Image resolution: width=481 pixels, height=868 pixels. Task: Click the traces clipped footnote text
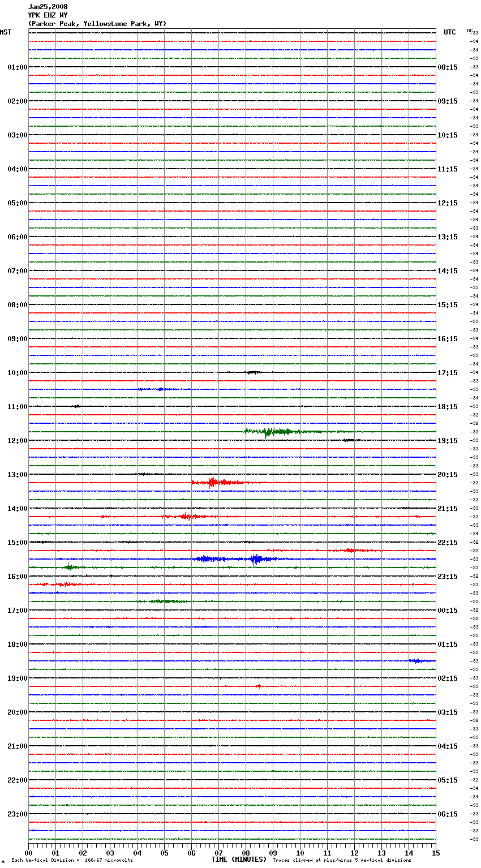[342, 860]
